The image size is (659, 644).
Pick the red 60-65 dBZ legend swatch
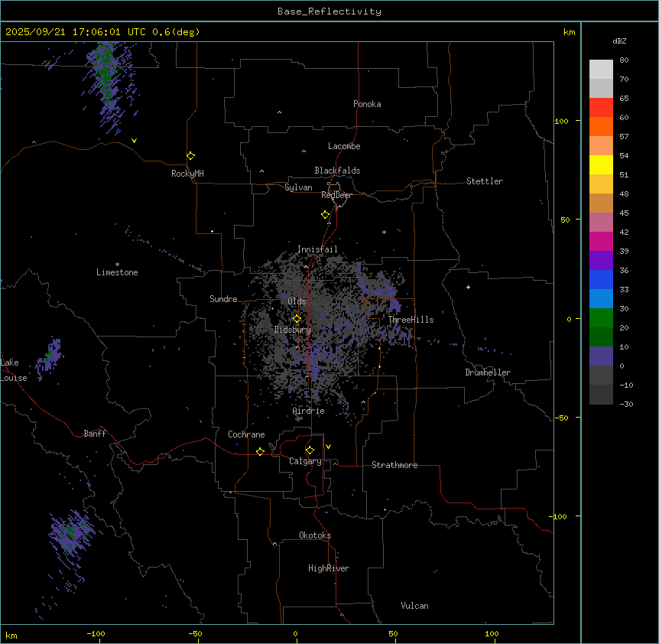601,107
